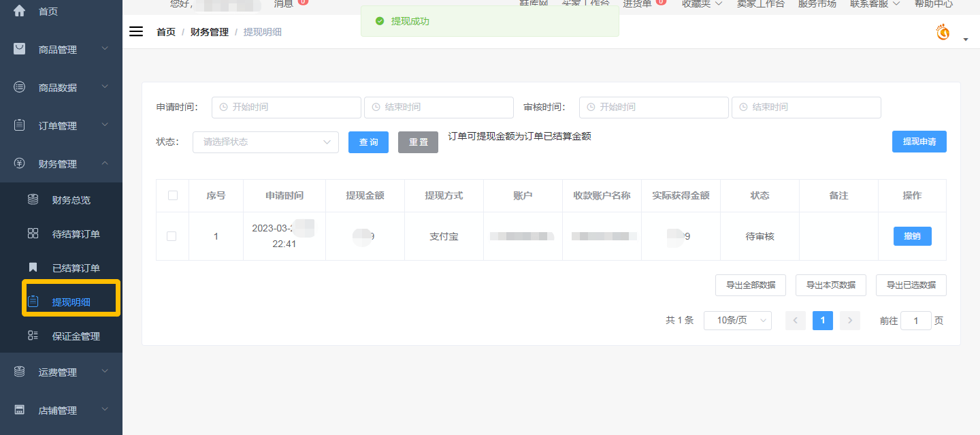Image resolution: width=980 pixels, height=435 pixels.
Task: Open the status selection dropdown
Action: (x=265, y=142)
